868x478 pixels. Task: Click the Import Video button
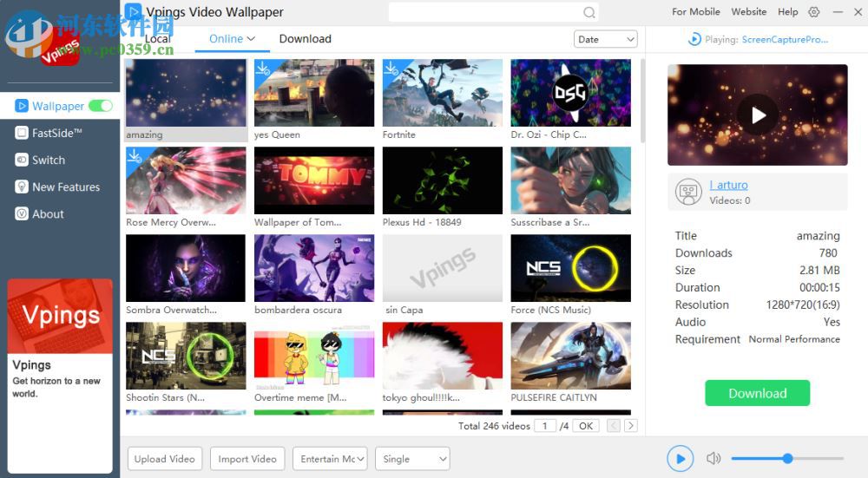[x=247, y=459]
